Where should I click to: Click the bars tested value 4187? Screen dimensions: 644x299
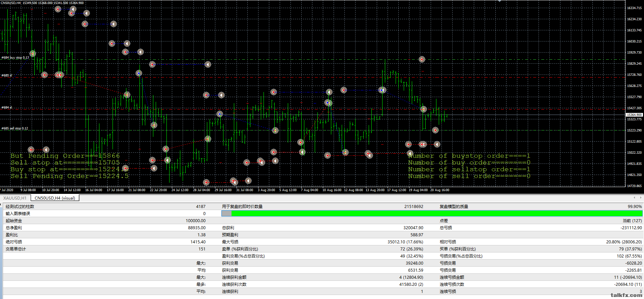[201, 206]
